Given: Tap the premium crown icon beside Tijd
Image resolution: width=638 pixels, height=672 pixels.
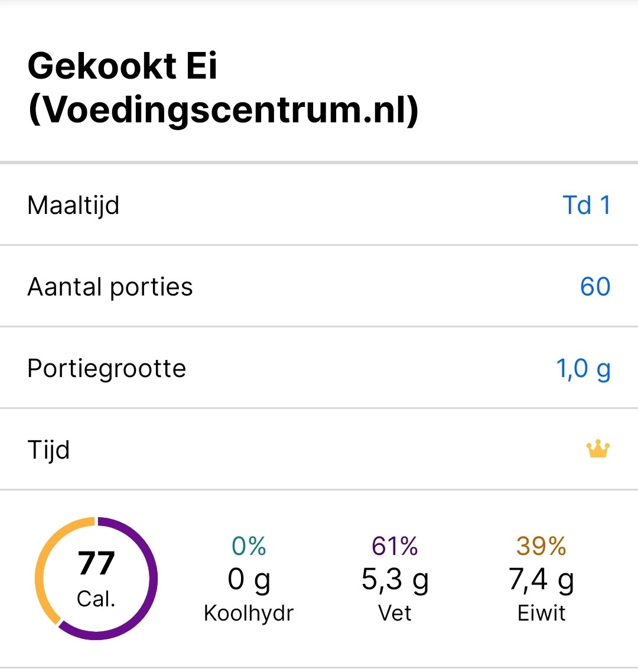Looking at the screenshot, I should (x=598, y=450).
